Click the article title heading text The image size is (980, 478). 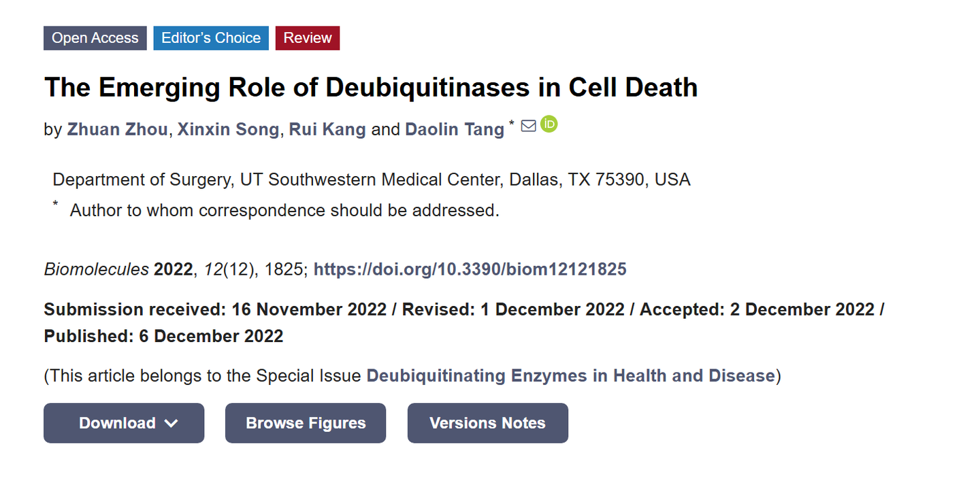point(371,87)
